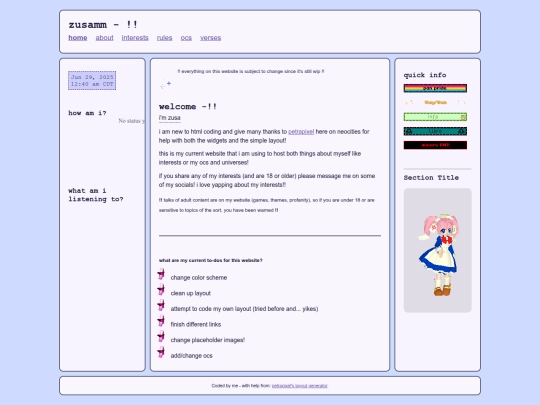
Task: Click the they/them pronoun badge
Action: (435, 102)
